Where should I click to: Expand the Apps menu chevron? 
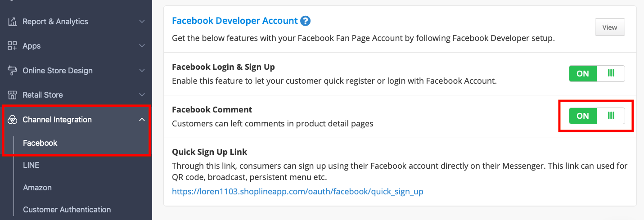pos(142,46)
